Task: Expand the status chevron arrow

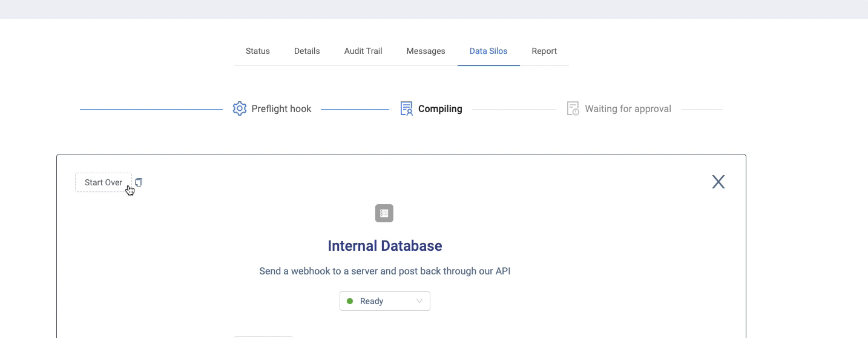Action: click(x=419, y=301)
